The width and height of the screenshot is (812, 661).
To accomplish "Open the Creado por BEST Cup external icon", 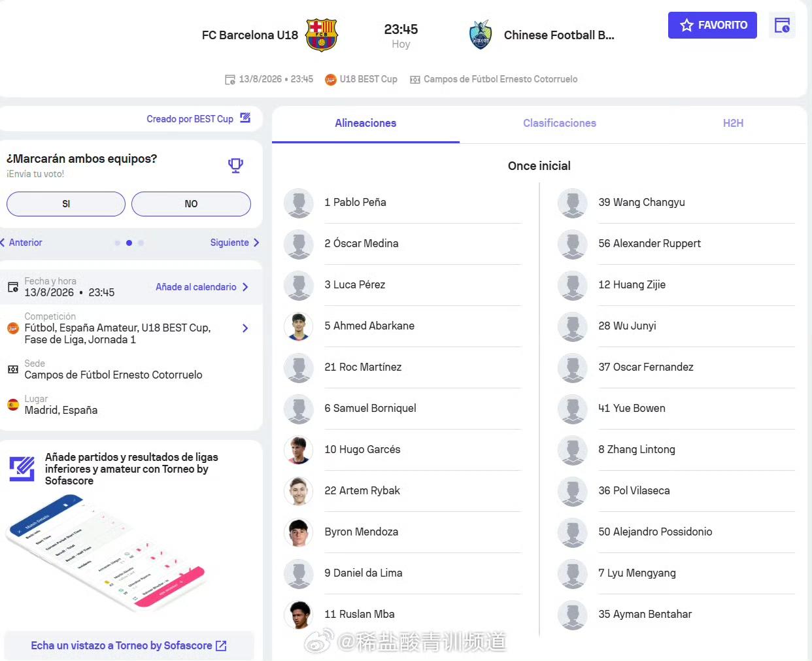I will (245, 118).
